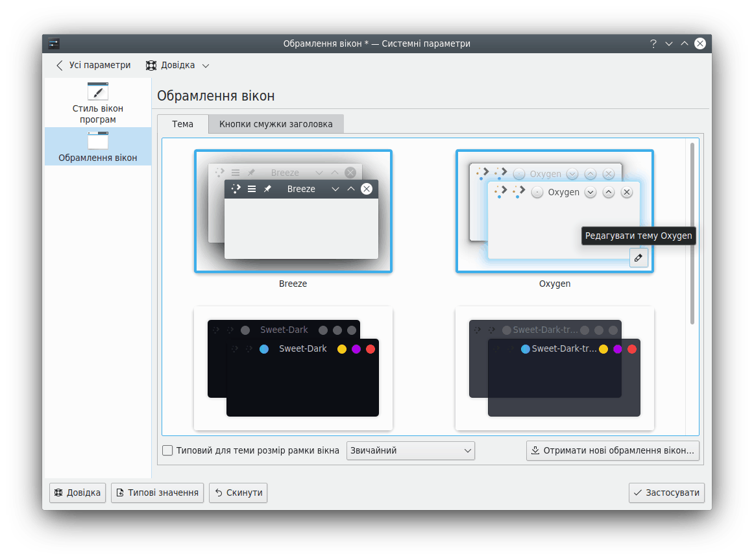Choose the Sweet-Dark-transparent decoration preview
754x560 pixels.
pos(555,367)
